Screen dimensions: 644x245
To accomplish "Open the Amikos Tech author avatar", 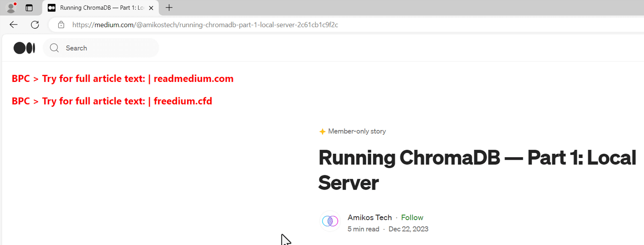I will [x=330, y=221].
